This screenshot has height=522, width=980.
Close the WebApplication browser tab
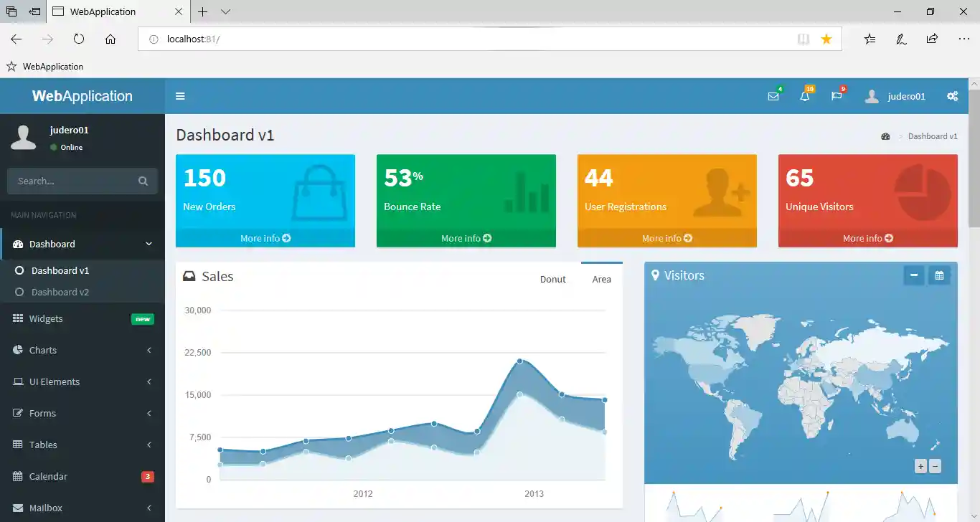(x=179, y=11)
